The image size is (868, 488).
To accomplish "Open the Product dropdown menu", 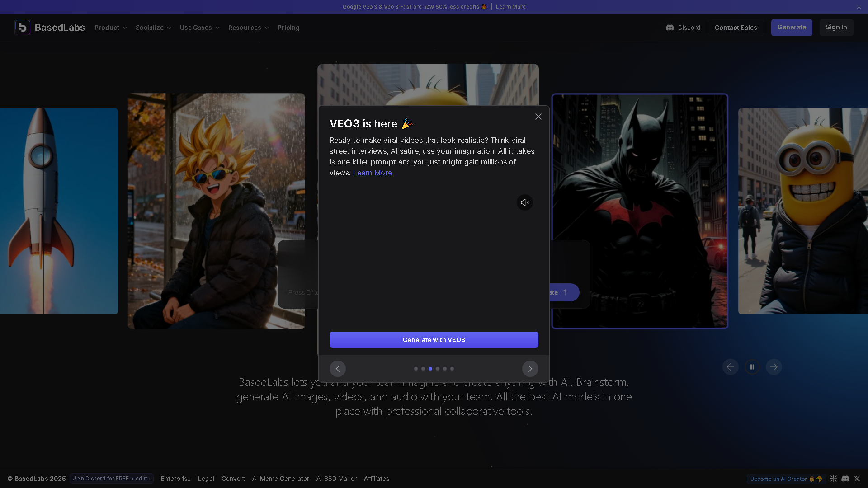I will [110, 28].
